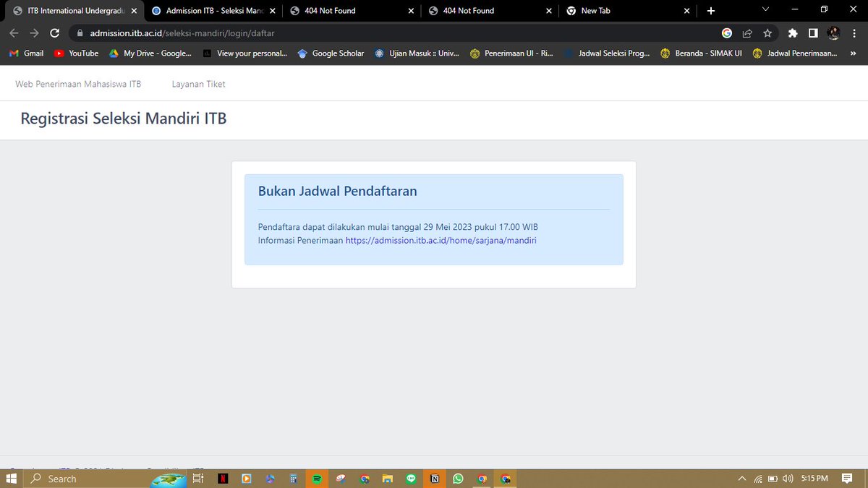Open LINE from the taskbar
This screenshot has width=868, height=488.
(x=411, y=479)
